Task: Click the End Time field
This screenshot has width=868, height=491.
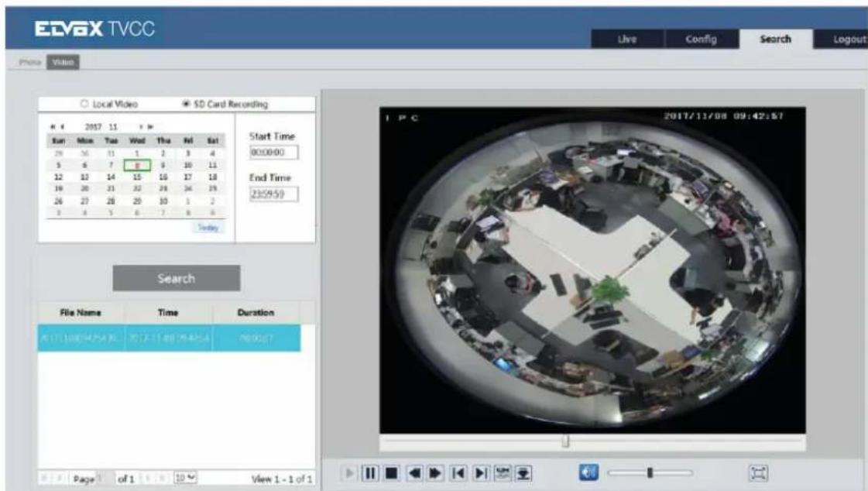Action: tap(273, 194)
